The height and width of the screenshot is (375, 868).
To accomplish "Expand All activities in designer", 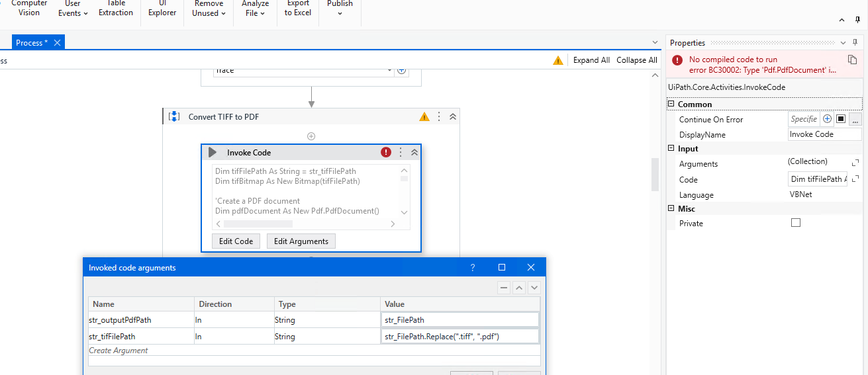I will pyautogui.click(x=591, y=60).
